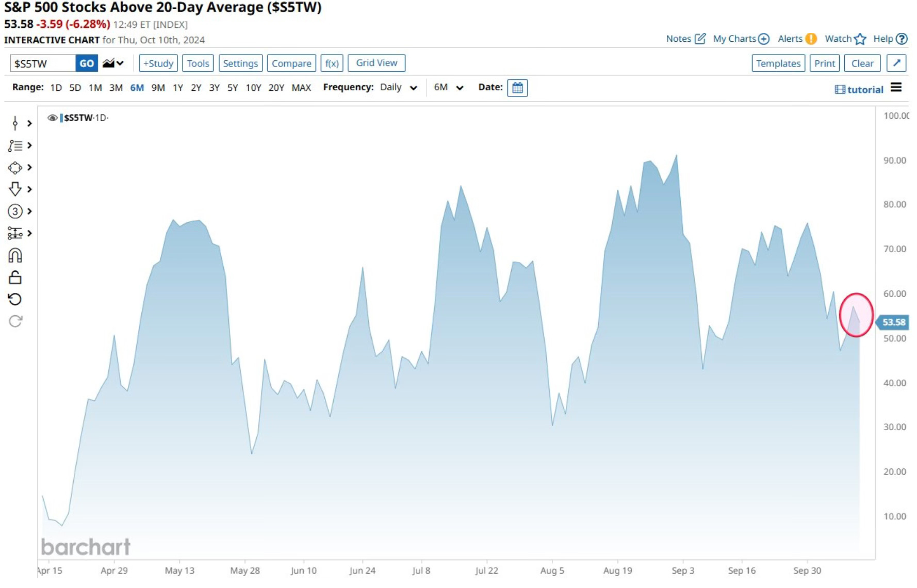The image size is (917, 588).
Task: Click the redo arrow icon
Action: 15,321
